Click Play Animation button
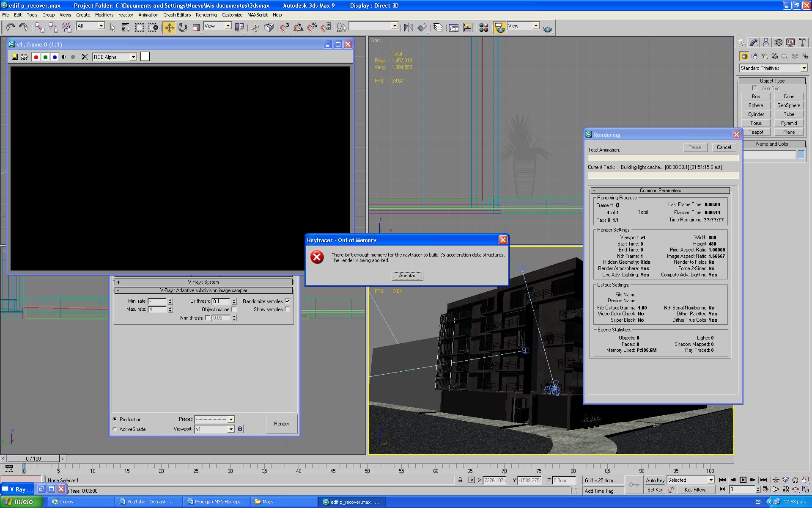 (x=743, y=480)
